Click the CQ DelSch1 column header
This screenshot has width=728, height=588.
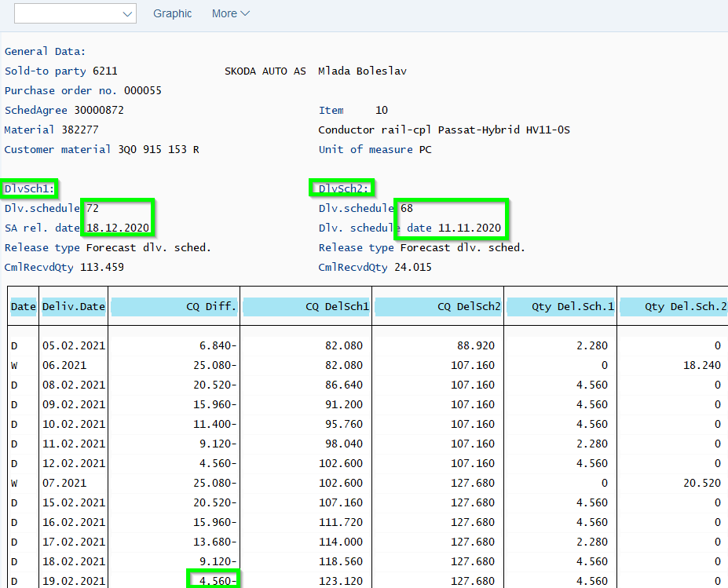point(305,307)
